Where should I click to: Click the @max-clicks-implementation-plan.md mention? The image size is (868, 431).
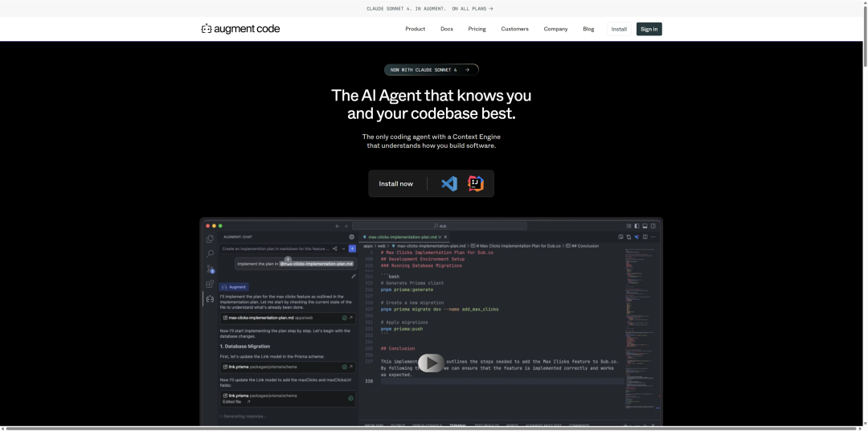[x=317, y=264]
